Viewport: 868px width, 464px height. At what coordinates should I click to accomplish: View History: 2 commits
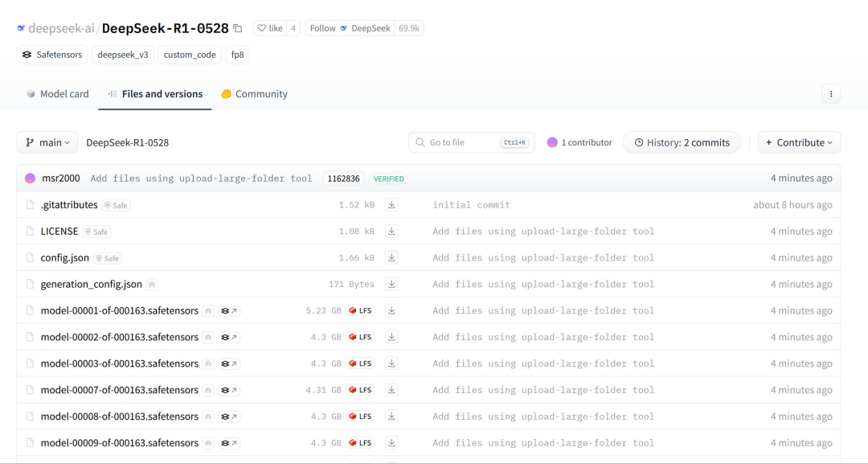click(682, 142)
